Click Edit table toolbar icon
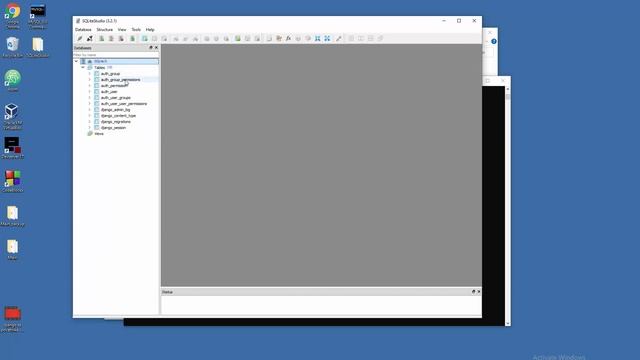The height and width of the screenshot is (360, 640). (154, 38)
